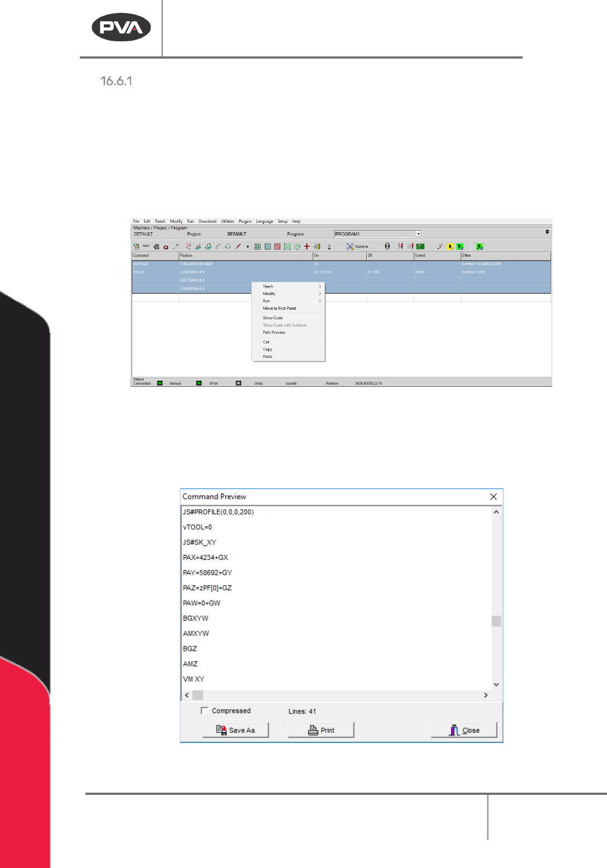
Task: Click the scroll down arrow in Command Preview
Action: [496, 684]
